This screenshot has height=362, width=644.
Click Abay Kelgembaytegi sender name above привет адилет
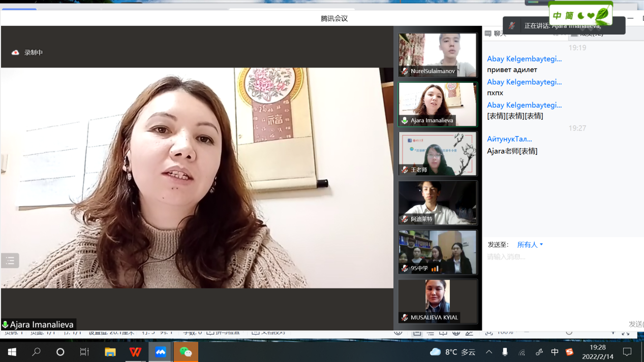coord(524,59)
